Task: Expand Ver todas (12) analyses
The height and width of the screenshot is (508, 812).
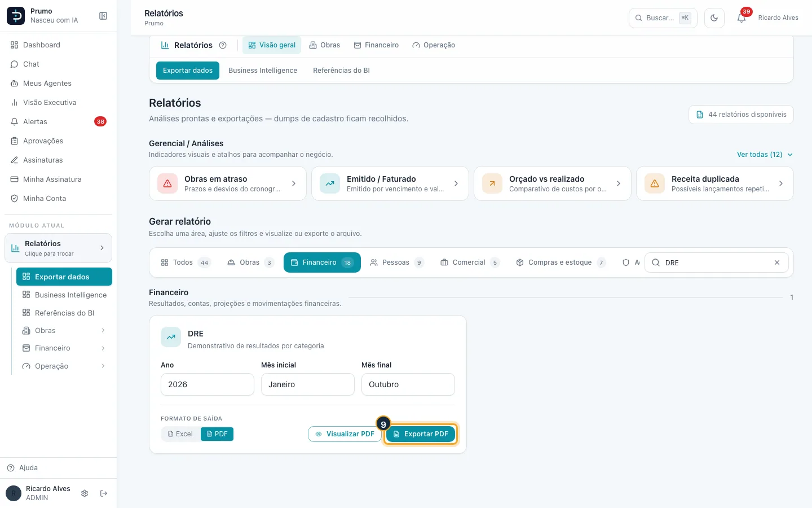Action: click(x=765, y=155)
